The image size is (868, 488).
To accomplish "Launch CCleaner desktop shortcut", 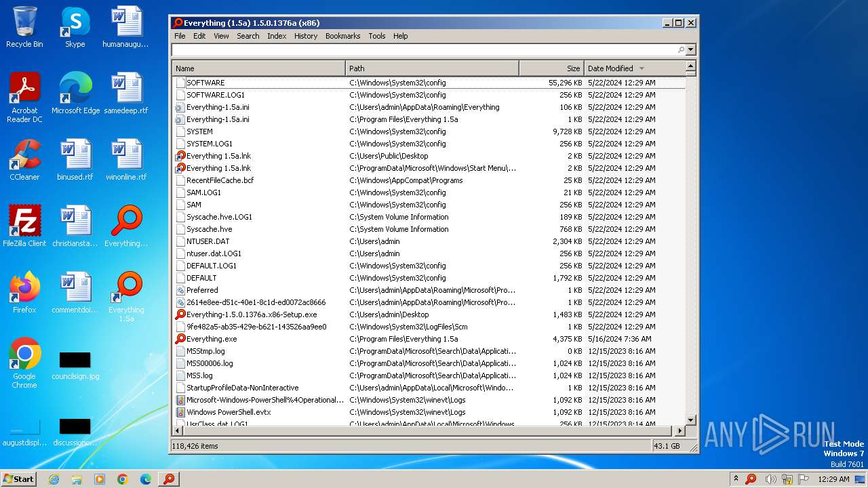I will point(24,160).
